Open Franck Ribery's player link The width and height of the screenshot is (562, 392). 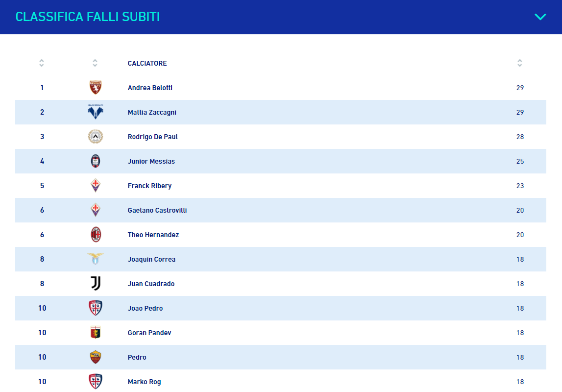pos(149,186)
